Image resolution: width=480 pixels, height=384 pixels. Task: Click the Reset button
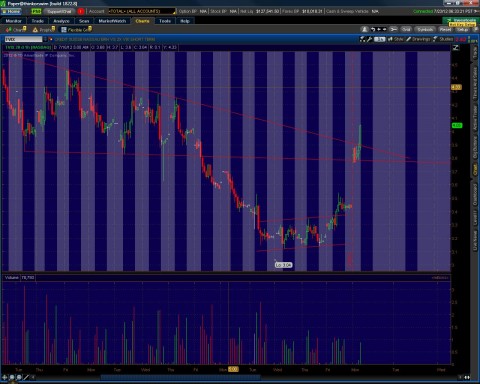click(445, 30)
